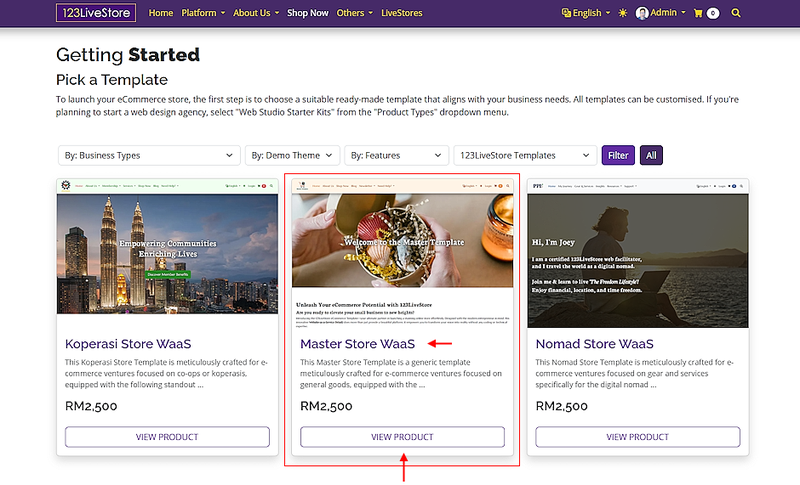The image size is (800, 485).
Task: Expand the English language dropdown
Action: coord(588,13)
